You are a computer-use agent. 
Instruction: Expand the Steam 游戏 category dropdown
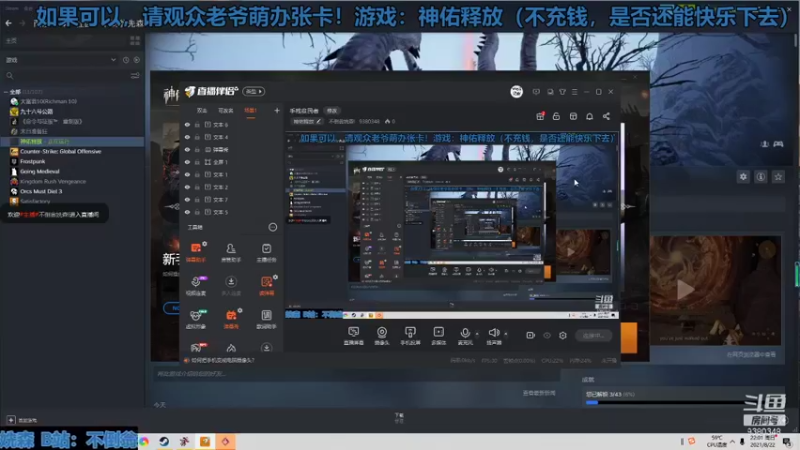[113, 60]
